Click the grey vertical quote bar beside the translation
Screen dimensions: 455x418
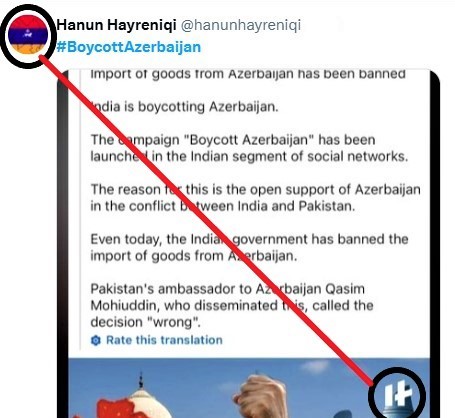[x=80, y=210]
